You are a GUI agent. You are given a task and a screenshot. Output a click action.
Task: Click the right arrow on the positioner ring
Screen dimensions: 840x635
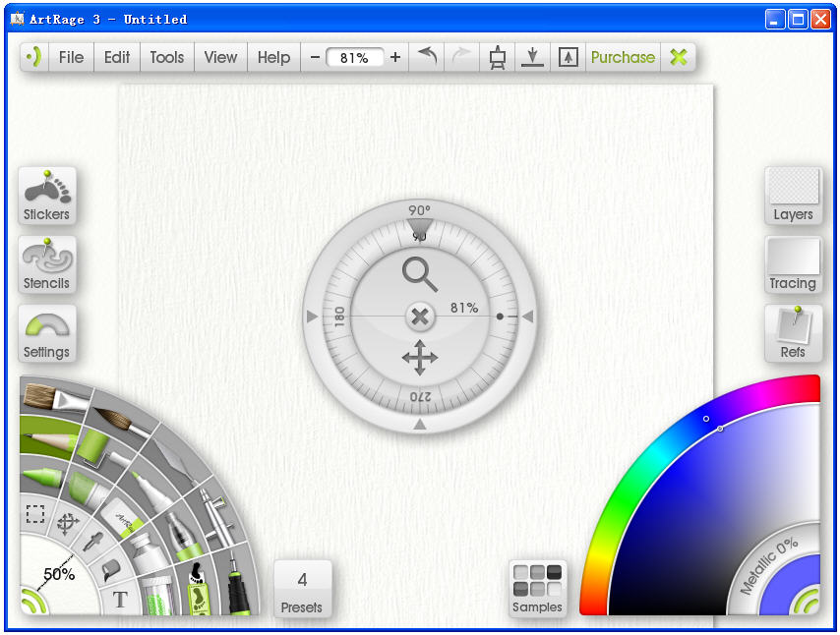[527, 317]
